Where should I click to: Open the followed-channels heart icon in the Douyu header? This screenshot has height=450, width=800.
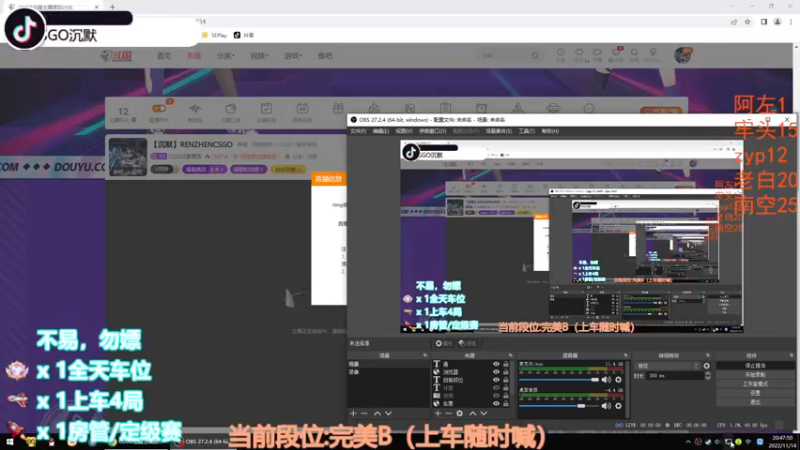tap(579, 53)
